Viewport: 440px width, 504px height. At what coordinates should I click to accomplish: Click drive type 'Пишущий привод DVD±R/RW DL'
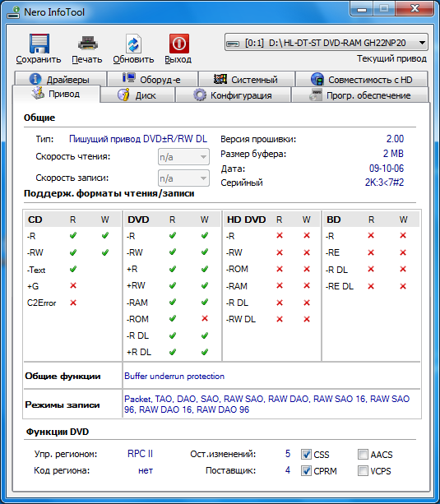138,139
